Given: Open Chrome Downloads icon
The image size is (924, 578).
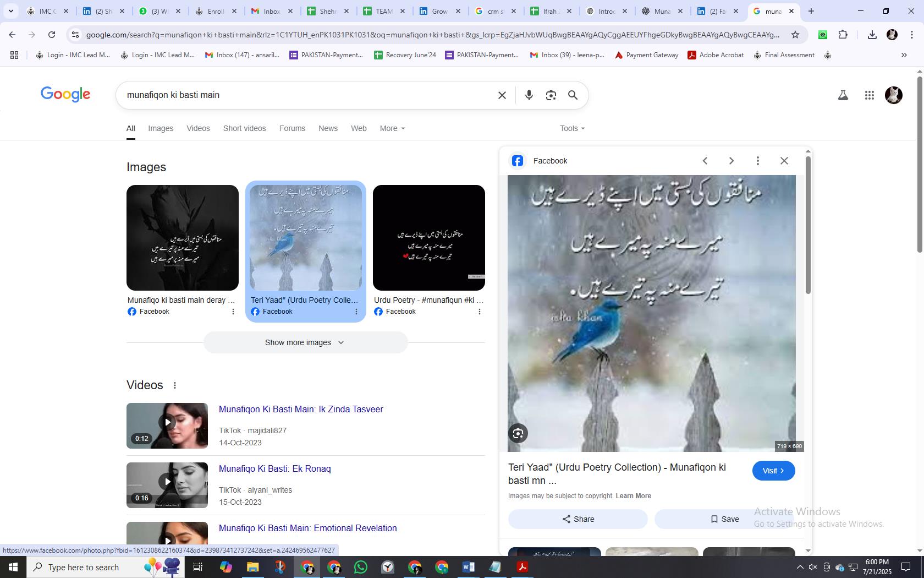Looking at the screenshot, I should (x=872, y=35).
